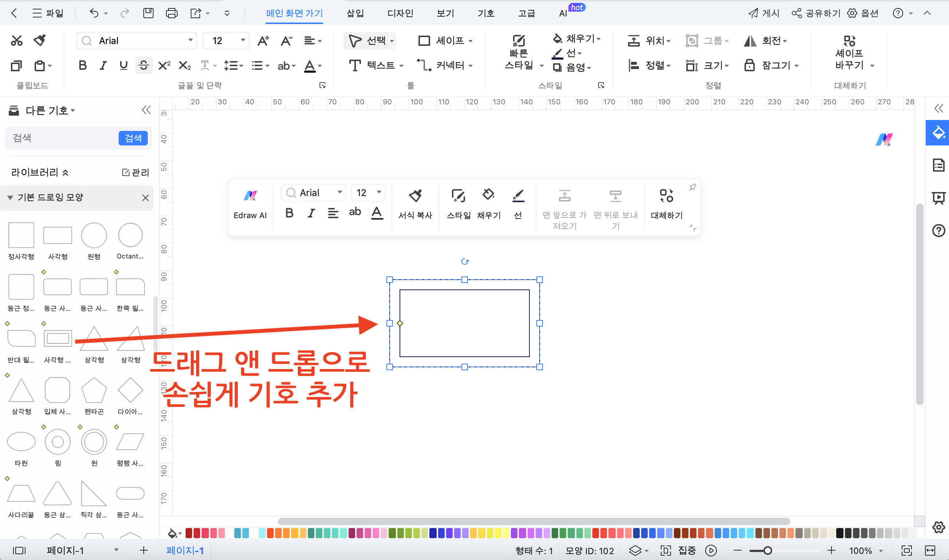Open the 디자인 tab
This screenshot has width=949, height=560.
(x=400, y=13)
